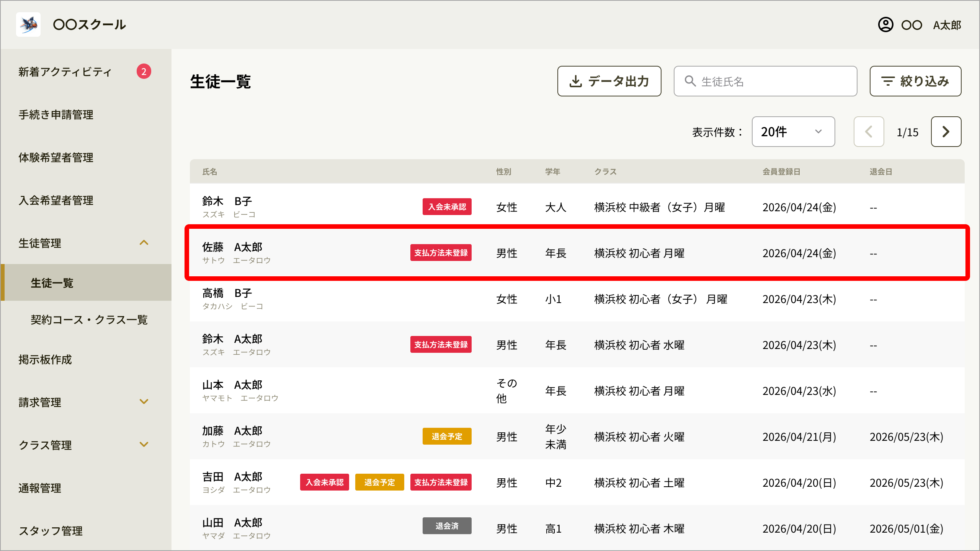980x551 pixels.
Task: Click the ○○ A太郎 user name
Action: point(931,25)
